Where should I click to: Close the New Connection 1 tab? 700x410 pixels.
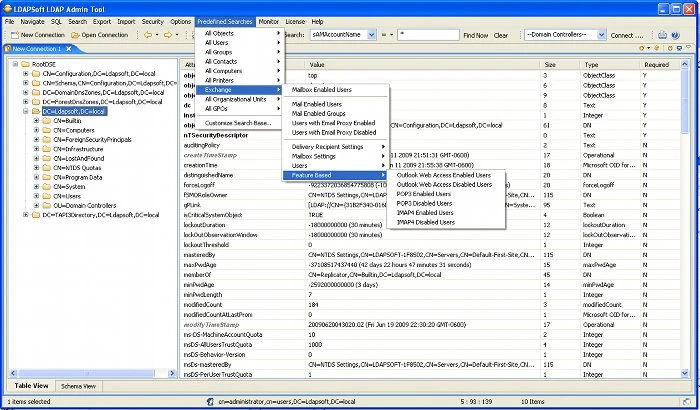point(69,49)
